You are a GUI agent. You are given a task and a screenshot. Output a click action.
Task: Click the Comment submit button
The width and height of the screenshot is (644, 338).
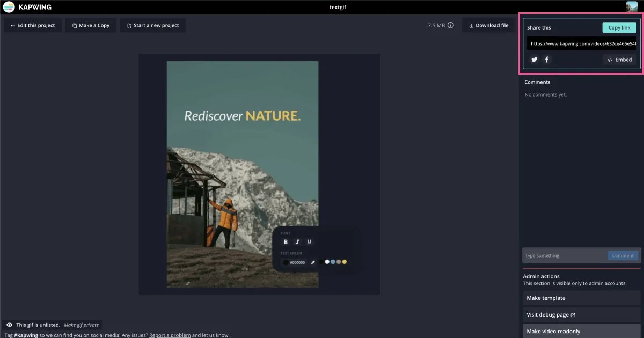[623, 255]
